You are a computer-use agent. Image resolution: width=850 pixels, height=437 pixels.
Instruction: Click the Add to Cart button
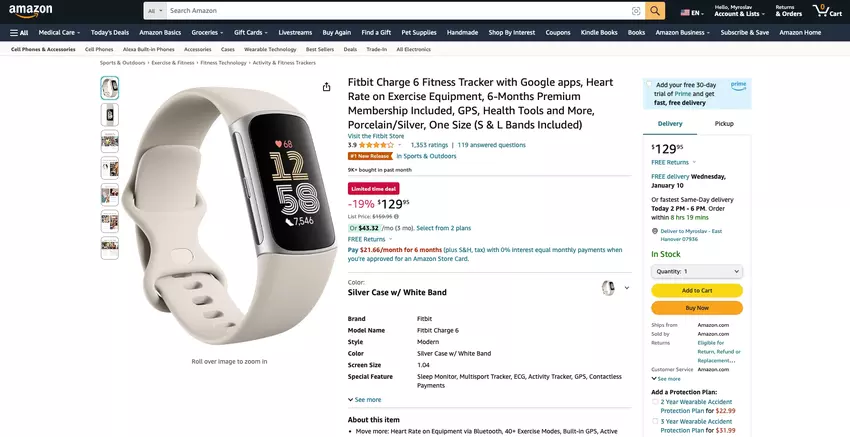click(697, 291)
